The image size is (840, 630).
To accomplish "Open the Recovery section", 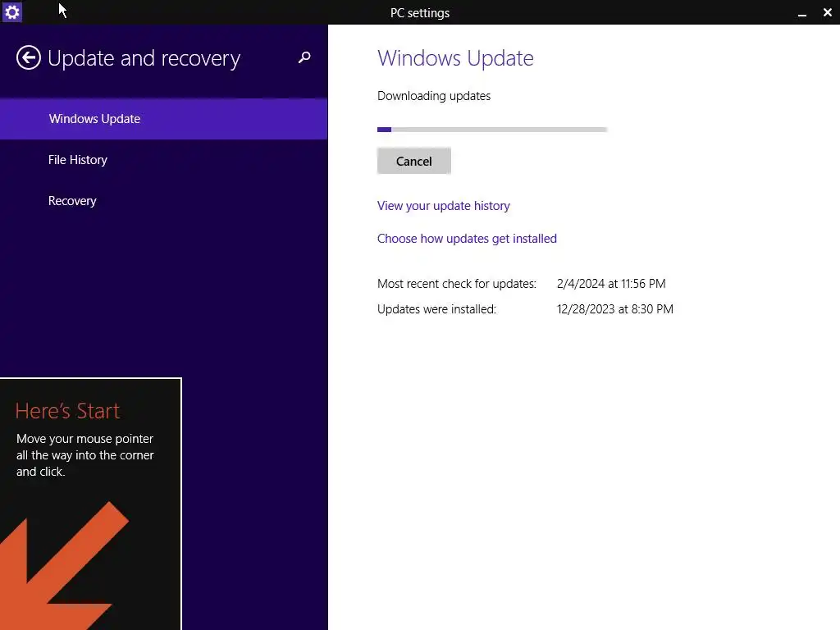I will click(164, 201).
